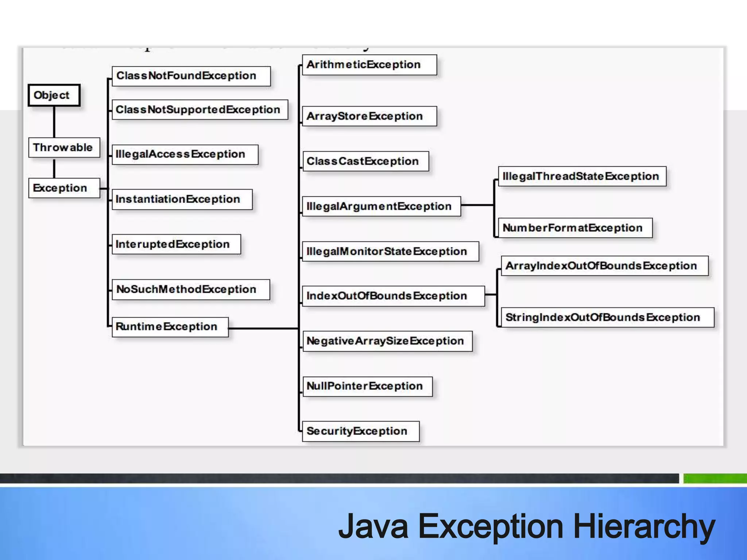747x560 pixels.
Task: Click the IndexOutOfBoundsException box
Action: 393,296
